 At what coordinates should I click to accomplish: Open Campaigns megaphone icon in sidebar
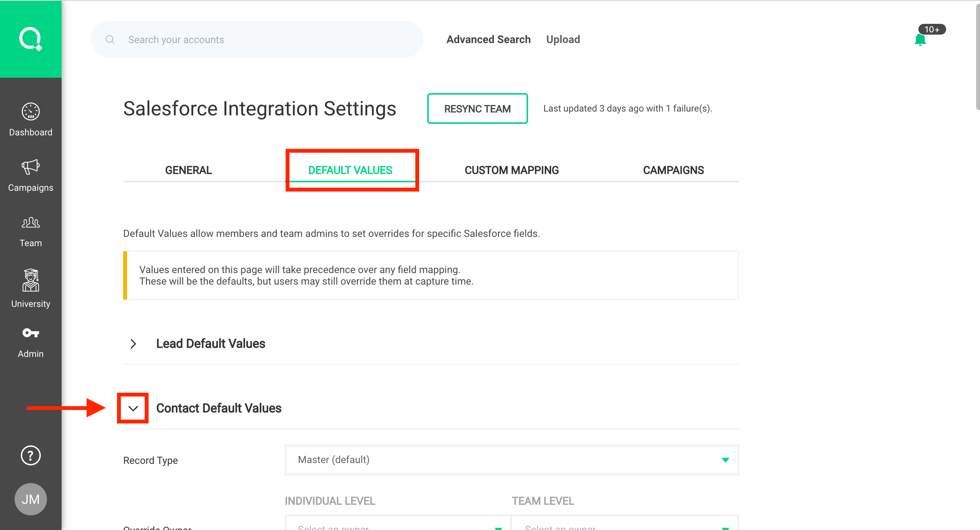coord(30,167)
